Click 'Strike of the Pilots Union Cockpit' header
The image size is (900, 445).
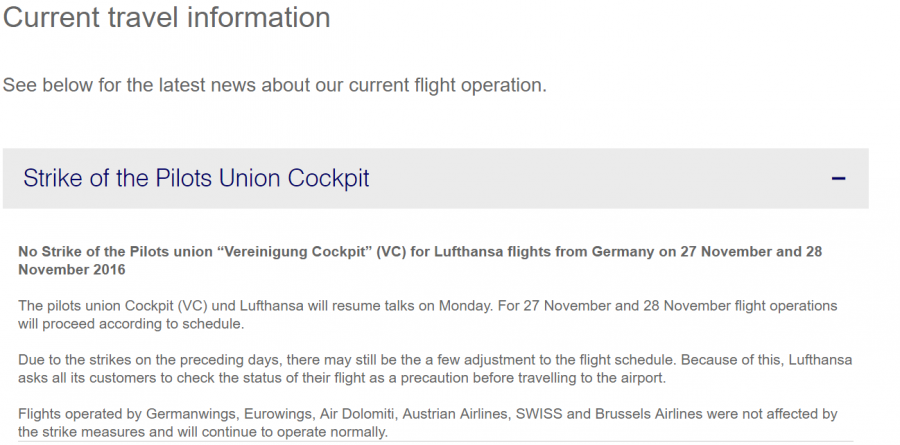tap(196, 179)
